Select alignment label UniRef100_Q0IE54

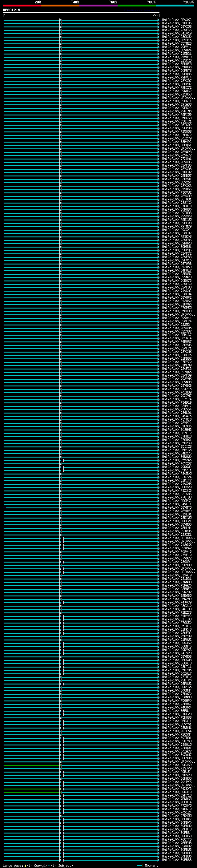click(x=177, y=731)
